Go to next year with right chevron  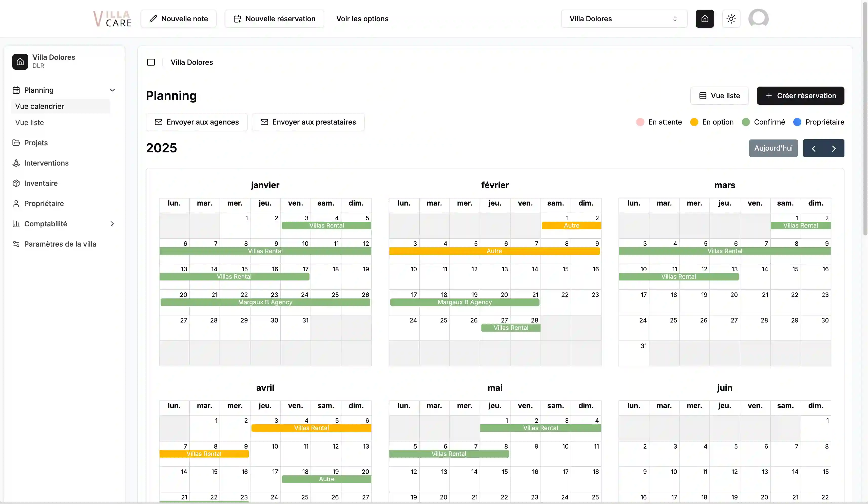tap(834, 148)
